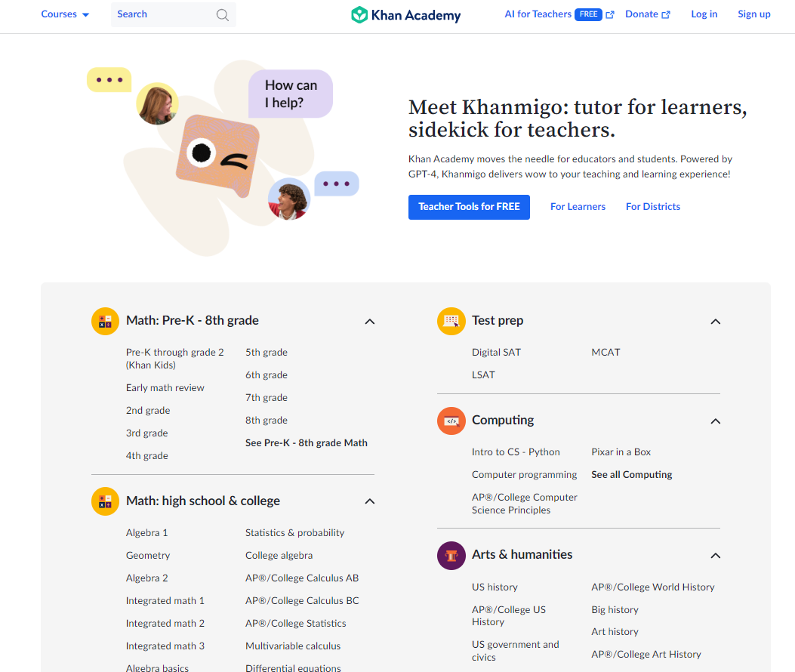Collapse the Test prep section
The height and width of the screenshot is (672, 795).
716,322
